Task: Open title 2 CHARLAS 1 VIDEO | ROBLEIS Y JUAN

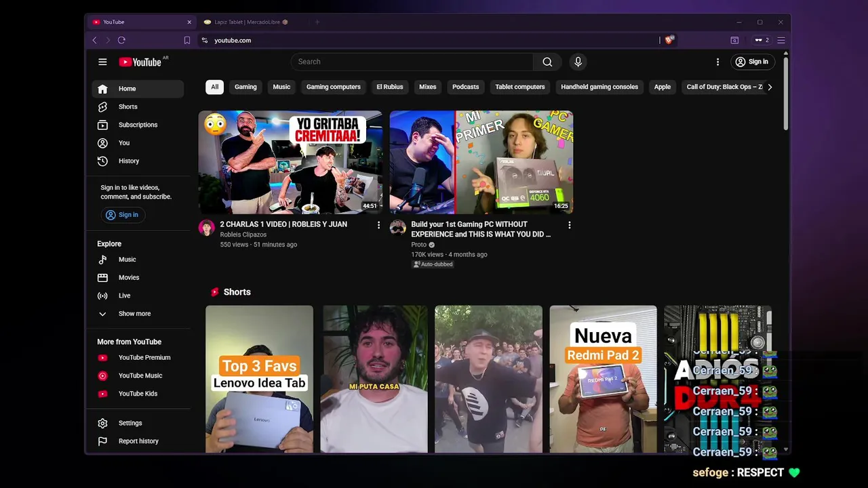Action: tap(283, 224)
